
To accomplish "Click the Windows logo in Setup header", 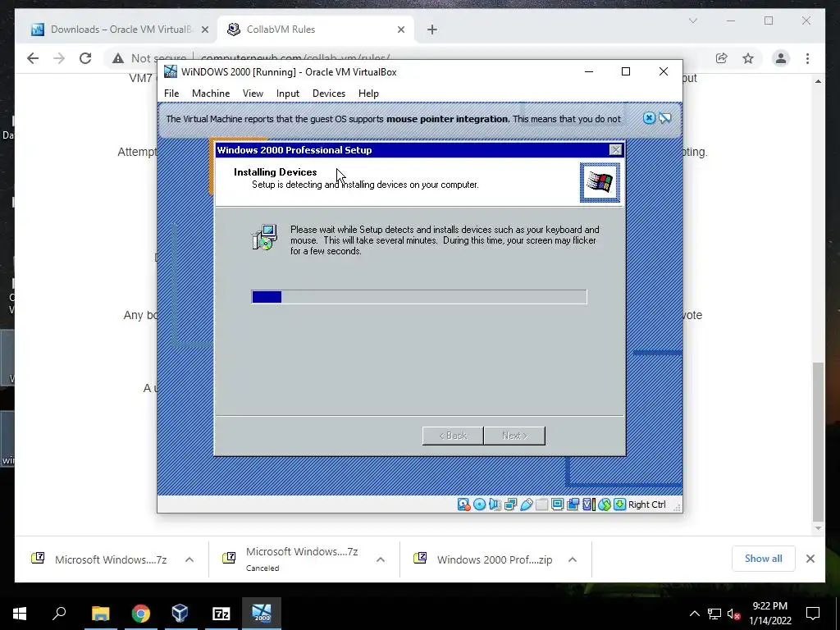I will click(600, 183).
